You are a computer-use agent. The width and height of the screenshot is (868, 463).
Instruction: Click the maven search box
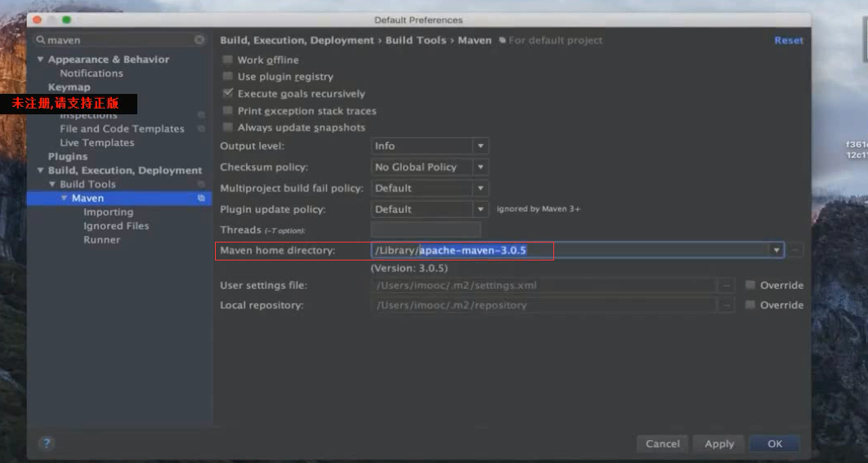(119, 40)
